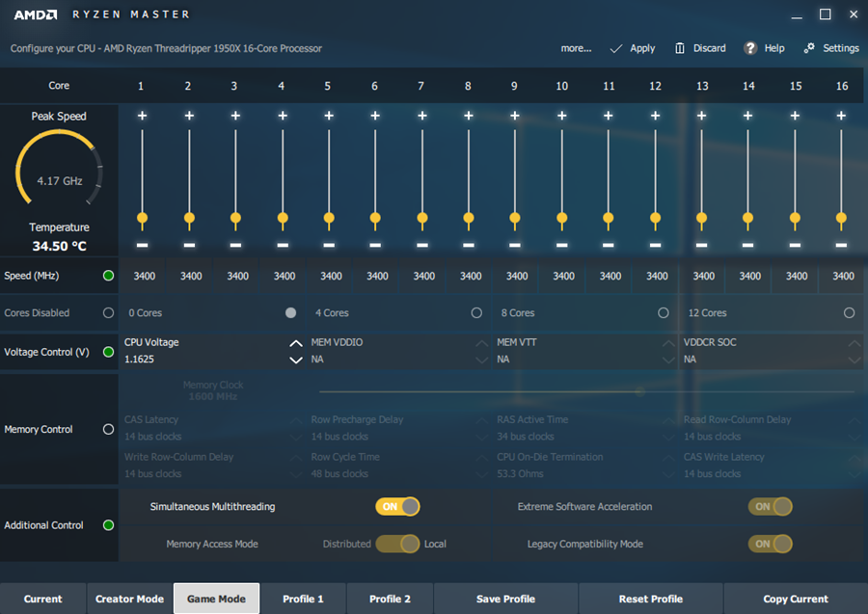Toggle Legacy Compatibility Mode switch
868x614 pixels.
770,544
